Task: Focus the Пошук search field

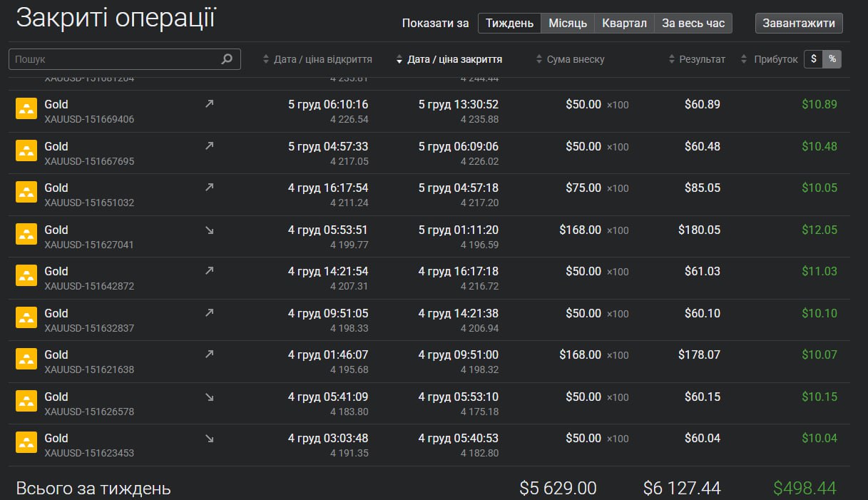Action: [114, 59]
